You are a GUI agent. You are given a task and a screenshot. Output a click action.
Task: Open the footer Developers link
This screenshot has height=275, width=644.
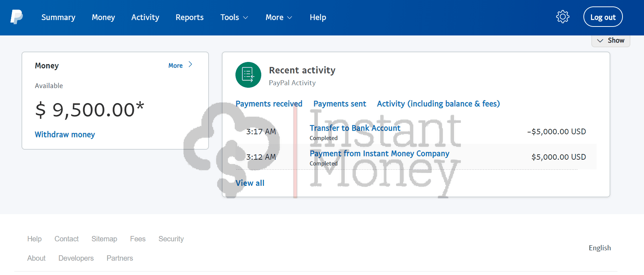(x=76, y=258)
